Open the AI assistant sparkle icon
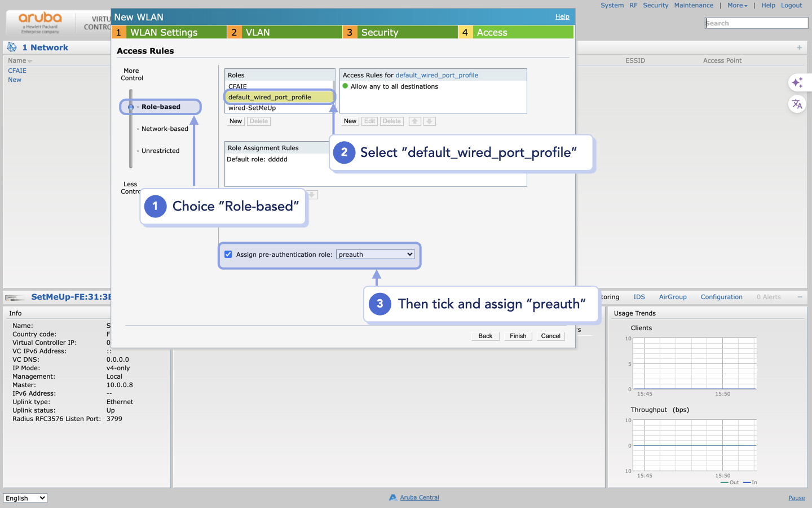This screenshot has width=812, height=508. pos(798,82)
